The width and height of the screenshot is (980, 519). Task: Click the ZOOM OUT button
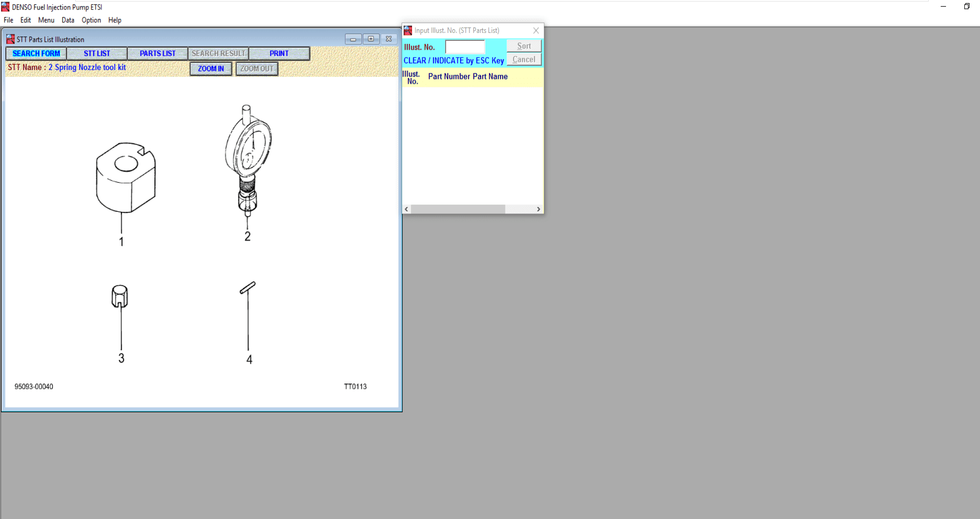(x=257, y=69)
